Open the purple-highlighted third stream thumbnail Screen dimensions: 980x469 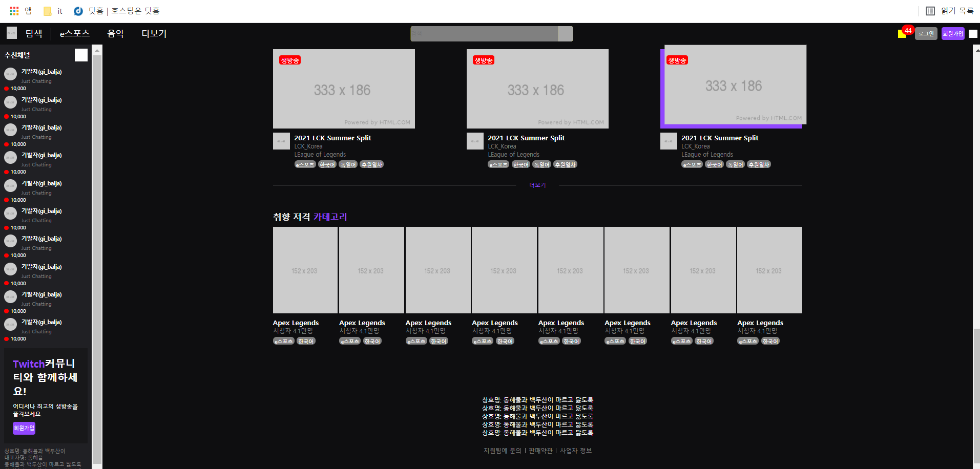pos(735,84)
